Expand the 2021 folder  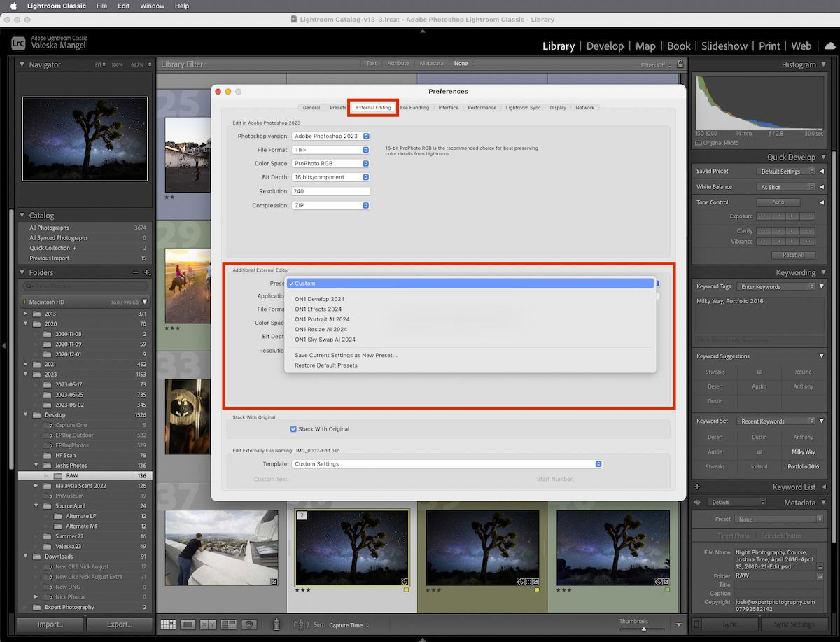(x=27, y=364)
